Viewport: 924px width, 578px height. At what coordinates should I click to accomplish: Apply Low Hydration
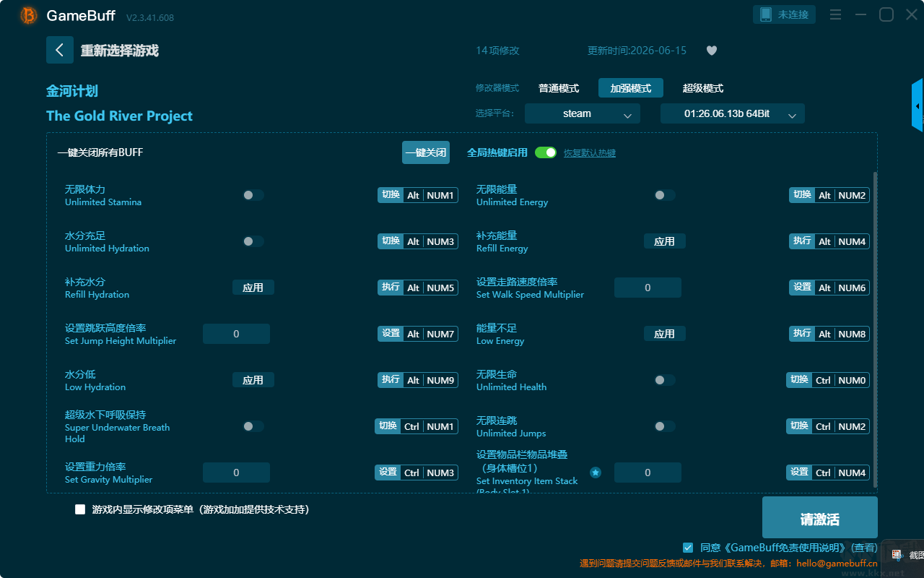(x=253, y=380)
